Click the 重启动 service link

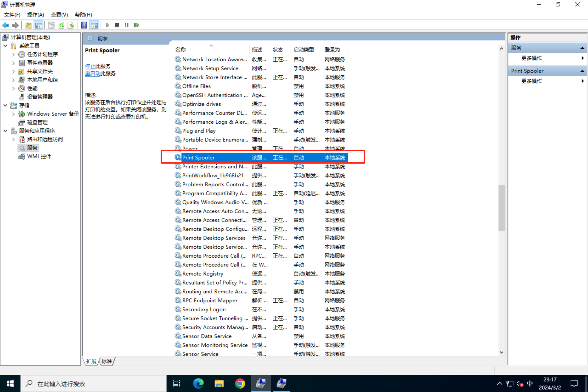coord(93,73)
